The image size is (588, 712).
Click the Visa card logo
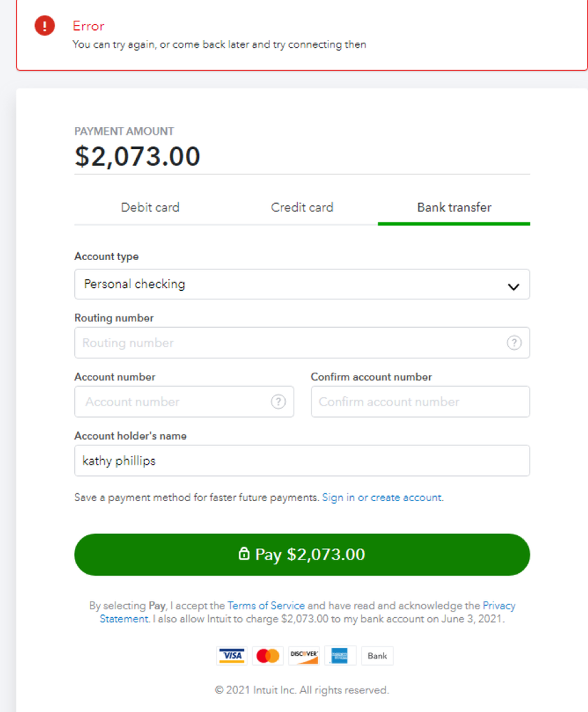pyautogui.click(x=231, y=656)
